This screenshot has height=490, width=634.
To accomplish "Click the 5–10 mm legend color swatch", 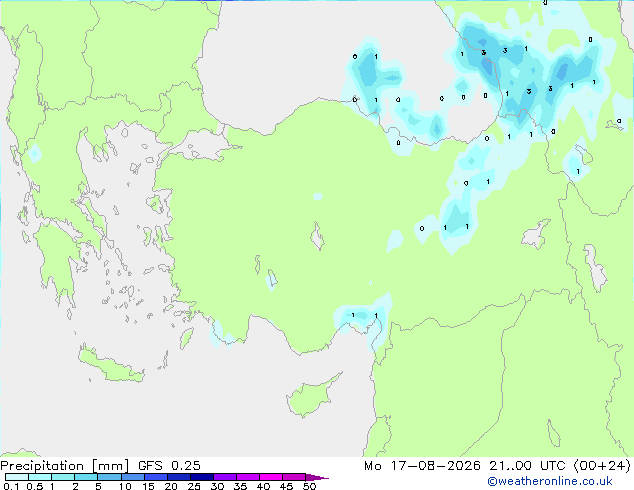I will coord(109,477).
